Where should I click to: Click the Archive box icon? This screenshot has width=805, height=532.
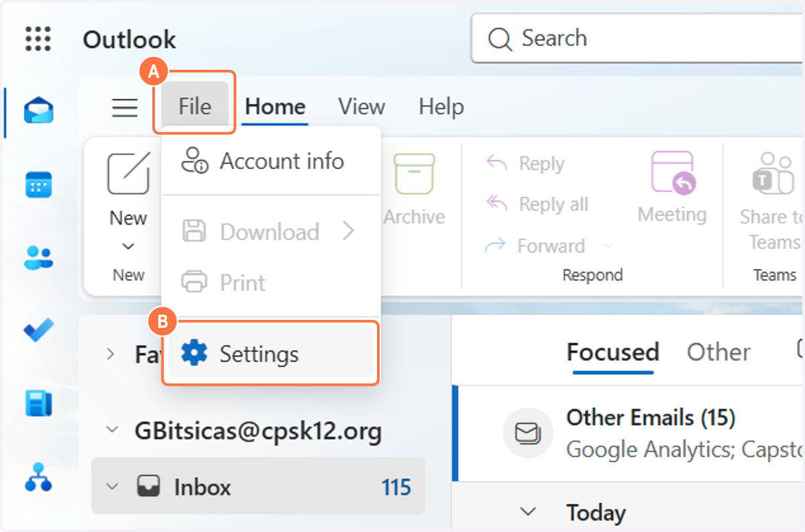pyautogui.click(x=414, y=174)
